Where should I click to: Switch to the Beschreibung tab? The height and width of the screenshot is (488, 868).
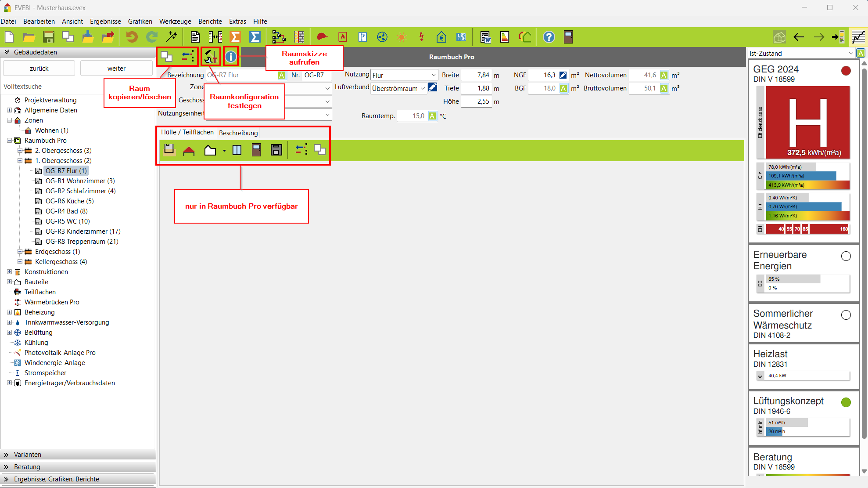238,133
